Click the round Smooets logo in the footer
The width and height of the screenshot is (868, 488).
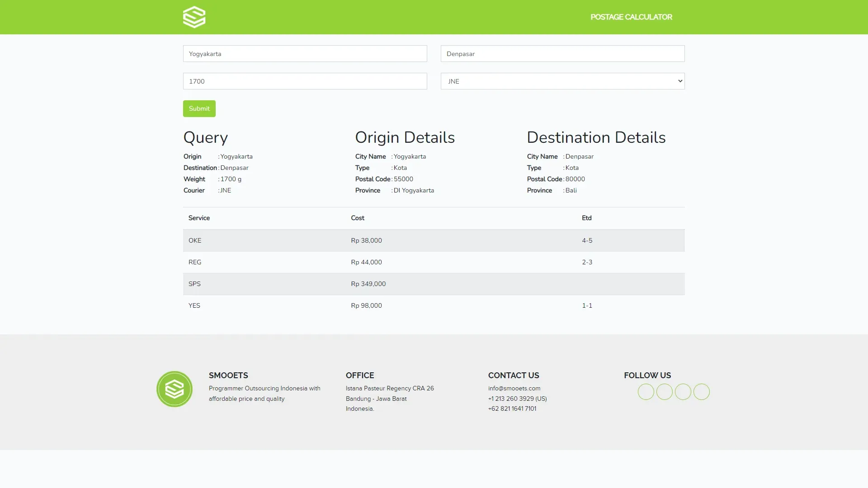click(175, 389)
